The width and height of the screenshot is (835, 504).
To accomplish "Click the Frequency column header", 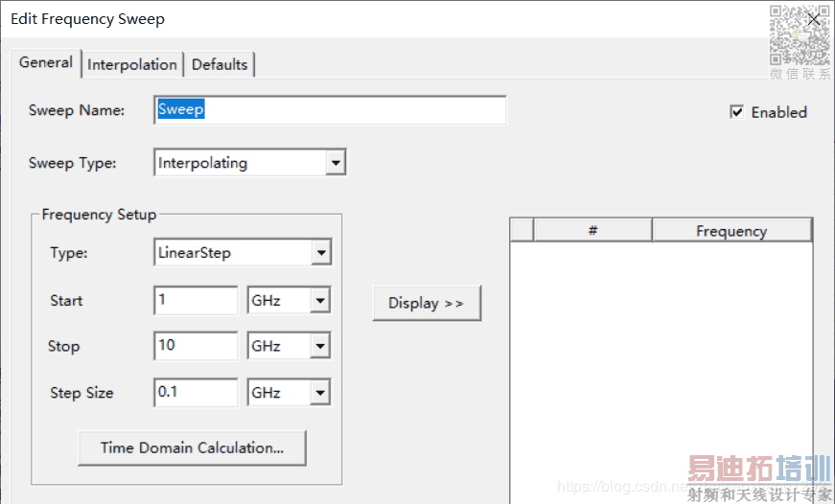I will point(731,231).
